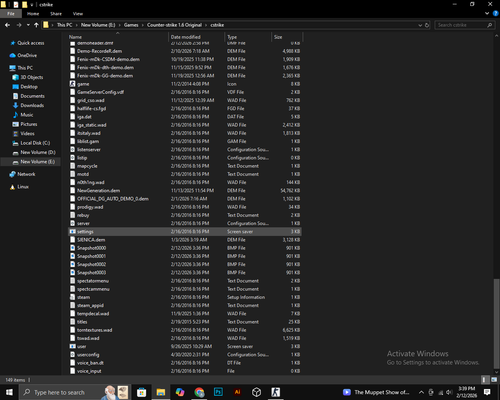Click the vertical scrollbar thumb

coord(496,323)
